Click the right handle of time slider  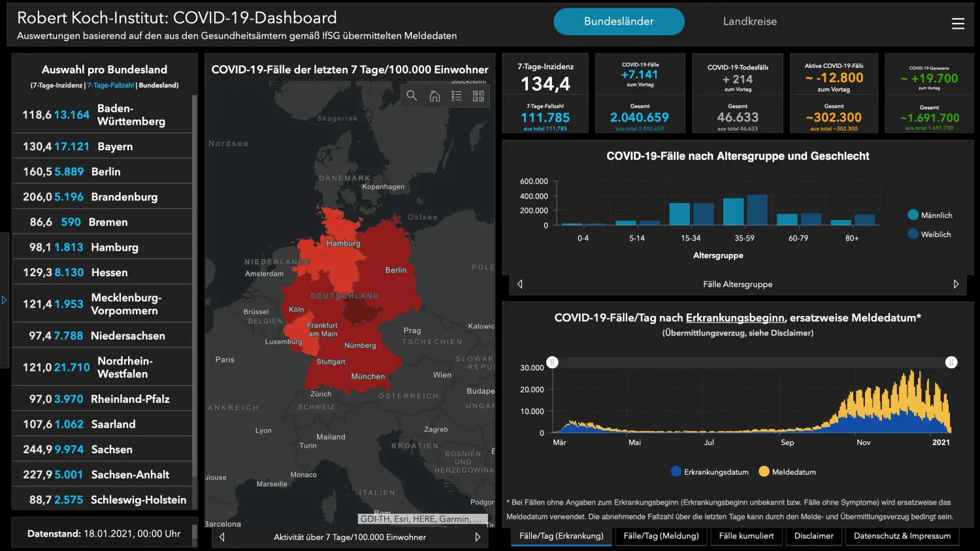coord(951,362)
